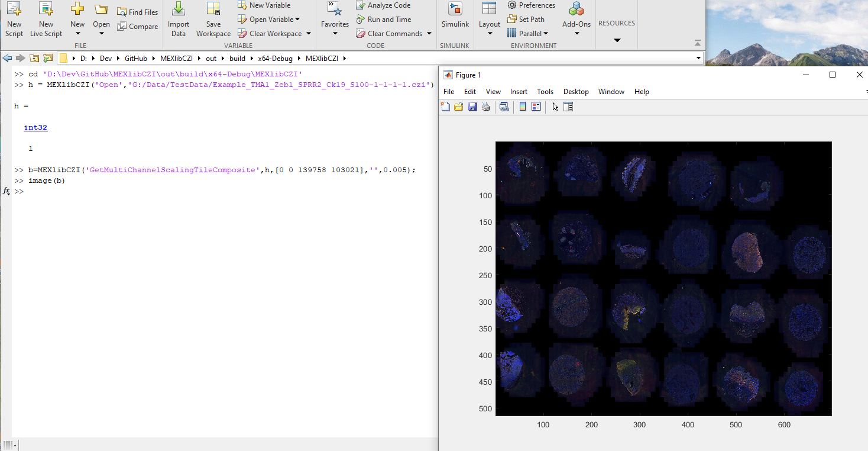The image size is (868, 451).
Task: Open the Favorites dropdown
Action: (x=335, y=19)
